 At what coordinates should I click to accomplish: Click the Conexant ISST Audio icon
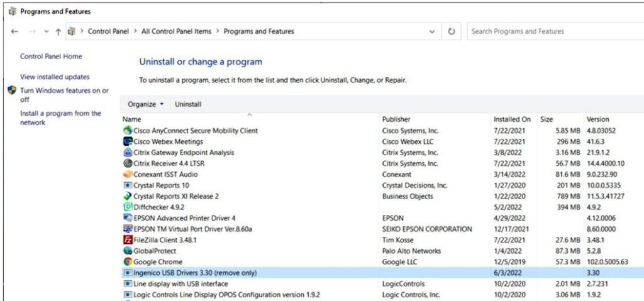click(x=128, y=175)
